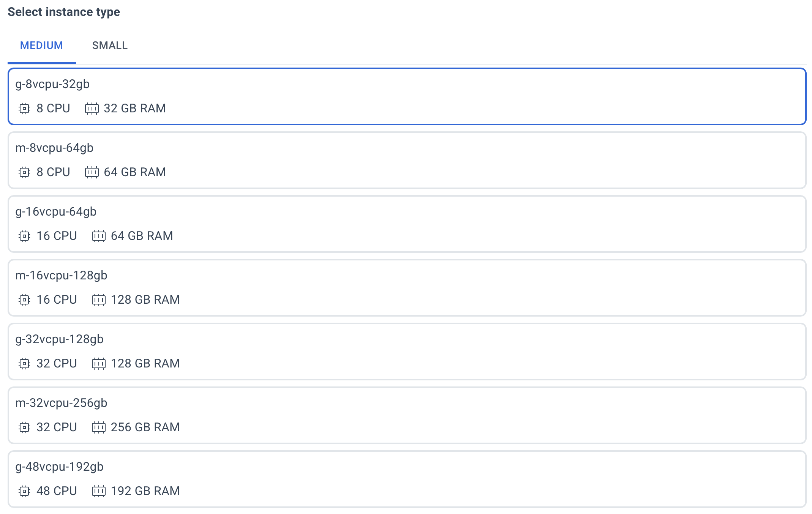Click RAM memory icon in g-48vcpu-192gb card

click(x=98, y=491)
